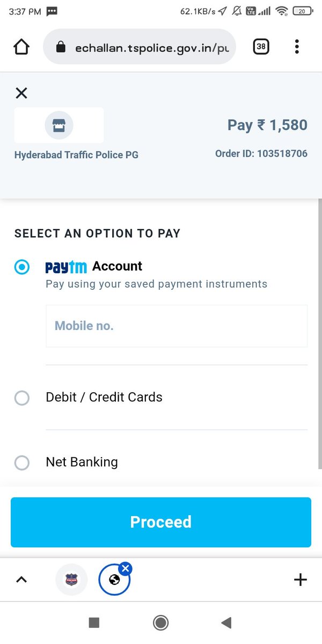Tap the page scrollbar on the right edge
This screenshot has height=644, width=322.
click(x=320, y=333)
